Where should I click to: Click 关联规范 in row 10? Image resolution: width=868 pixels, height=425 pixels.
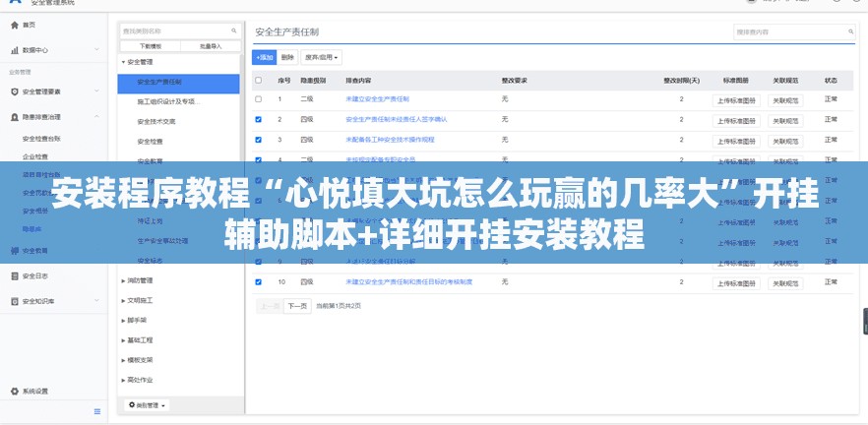coord(785,283)
